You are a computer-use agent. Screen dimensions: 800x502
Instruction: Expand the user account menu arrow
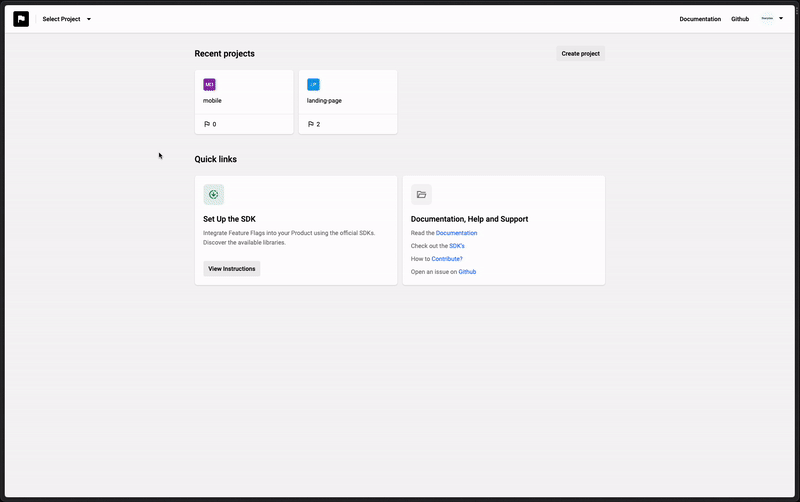click(781, 18)
